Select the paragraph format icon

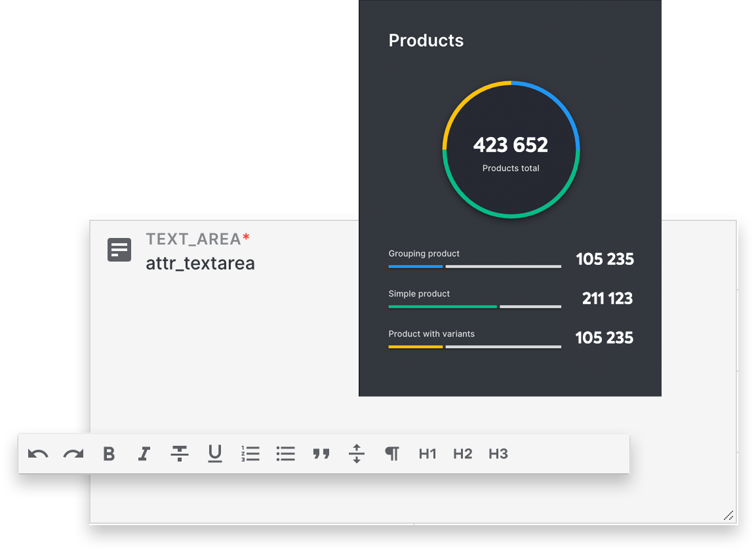pyautogui.click(x=392, y=454)
